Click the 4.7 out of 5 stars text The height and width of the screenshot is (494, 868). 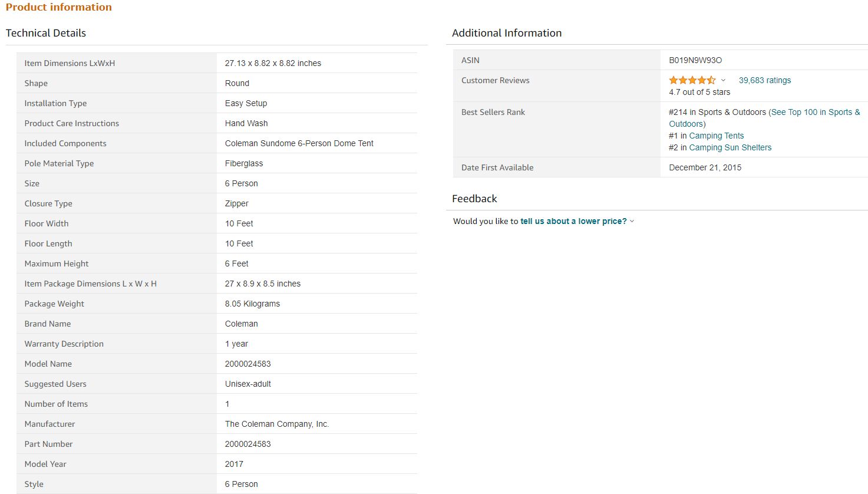tap(699, 92)
